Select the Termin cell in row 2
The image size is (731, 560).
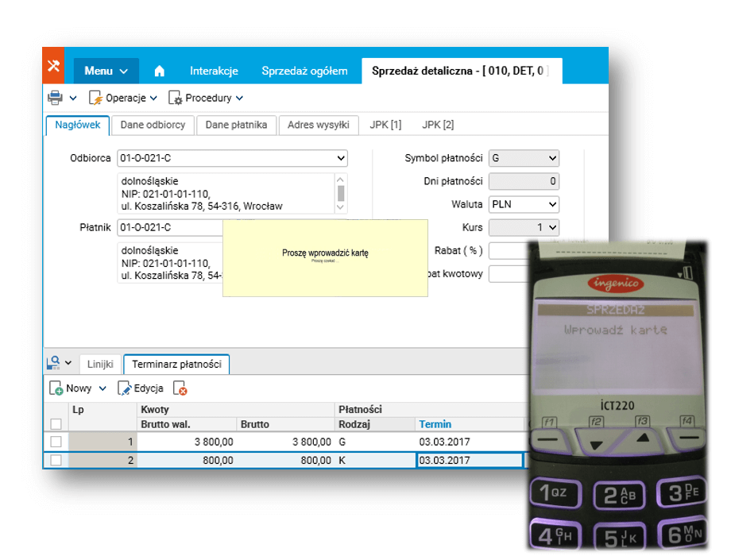pyautogui.click(x=469, y=460)
